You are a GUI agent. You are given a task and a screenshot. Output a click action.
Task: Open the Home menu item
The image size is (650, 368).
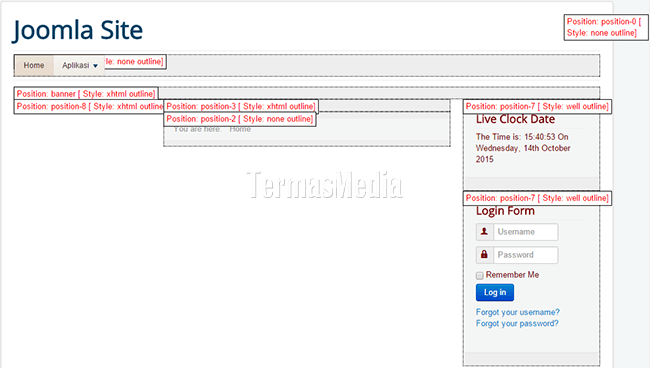point(34,65)
